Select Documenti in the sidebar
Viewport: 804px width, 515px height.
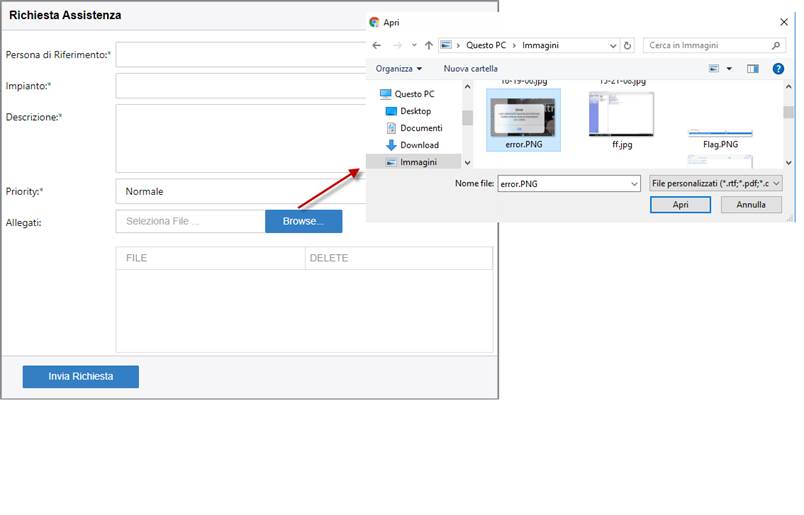coord(421,128)
